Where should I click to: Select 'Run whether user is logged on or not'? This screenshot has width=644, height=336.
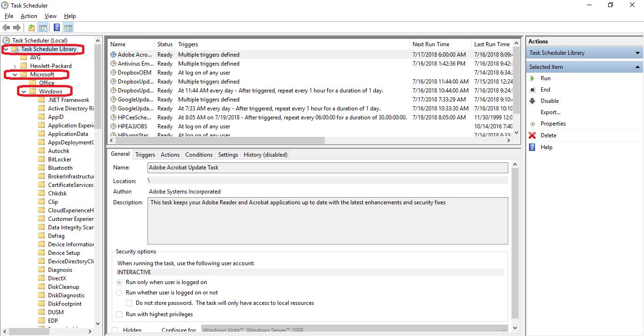pyautogui.click(x=119, y=293)
